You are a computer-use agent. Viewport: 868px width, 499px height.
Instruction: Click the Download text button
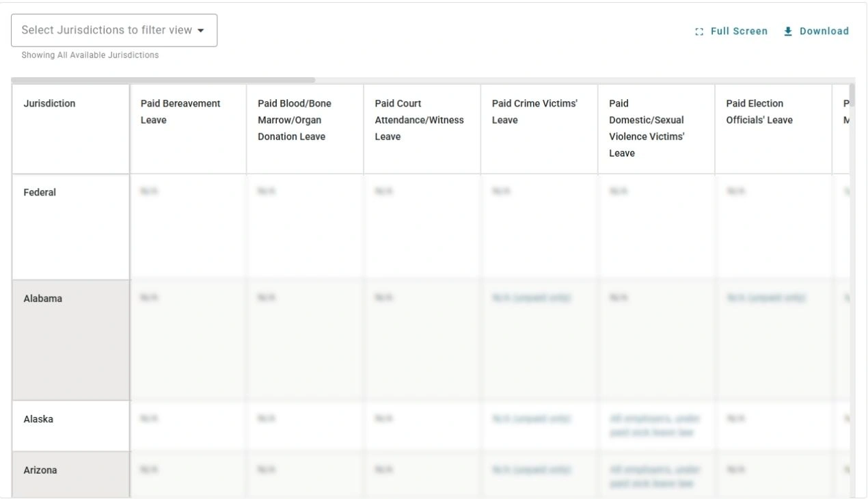(823, 31)
